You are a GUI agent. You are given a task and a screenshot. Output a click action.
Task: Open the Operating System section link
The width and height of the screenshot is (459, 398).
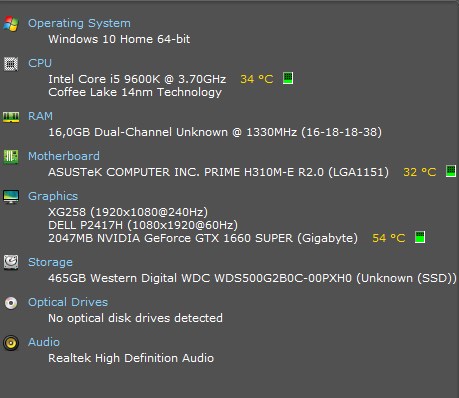[79, 23]
